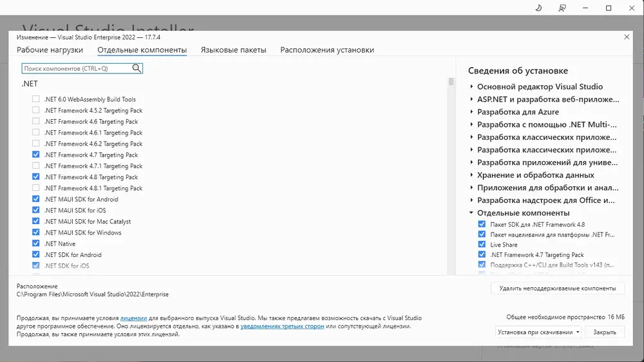Close the modification dialog with X

pos(627,37)
